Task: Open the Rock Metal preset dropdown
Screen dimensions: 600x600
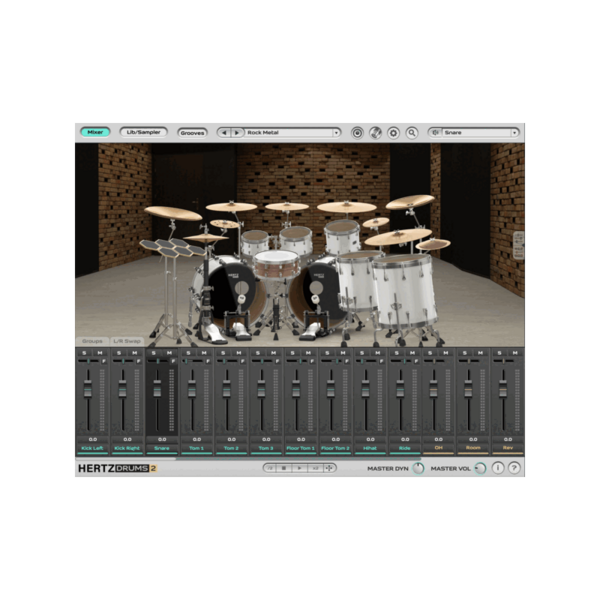Action: [336, 133]
